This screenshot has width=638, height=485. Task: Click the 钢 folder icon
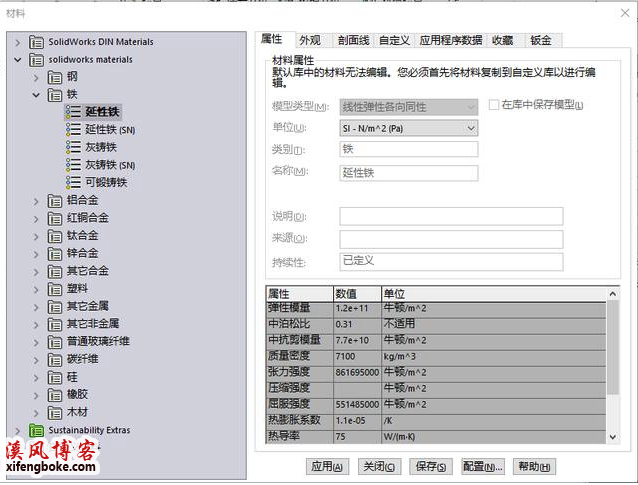[55, 77]
